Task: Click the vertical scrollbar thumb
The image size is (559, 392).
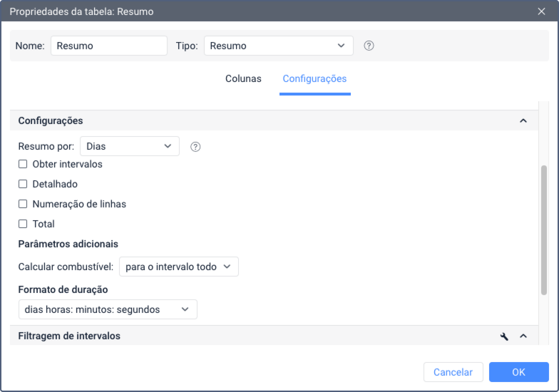Action: click(544, 228)
